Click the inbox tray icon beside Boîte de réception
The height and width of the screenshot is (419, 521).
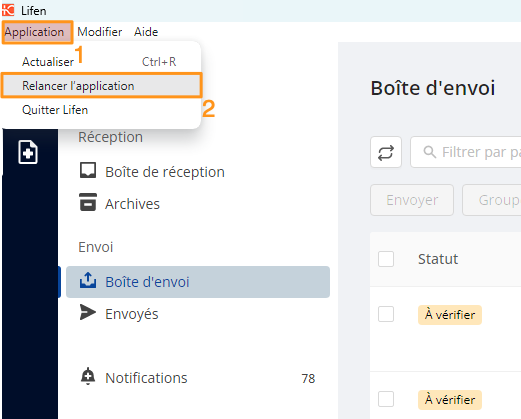[88, 171]
